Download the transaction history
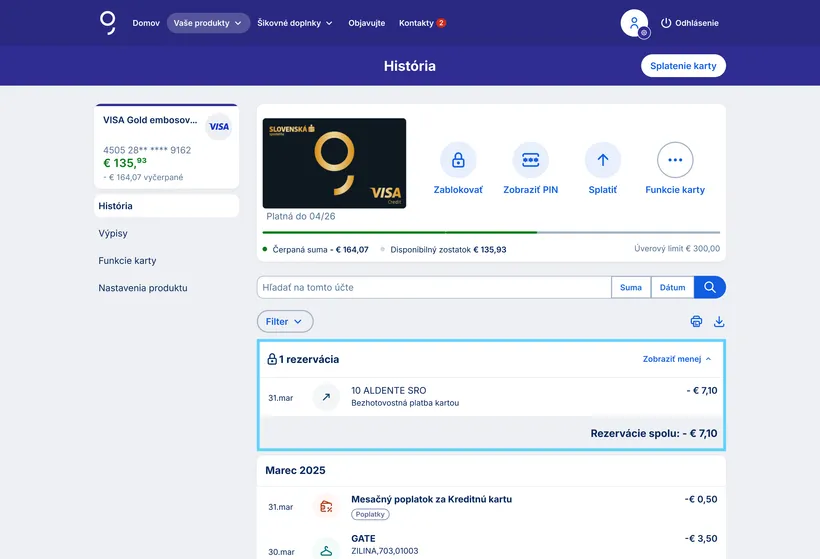Image resolution: width=820 pixels, height=559 pixels. [718, 321]
